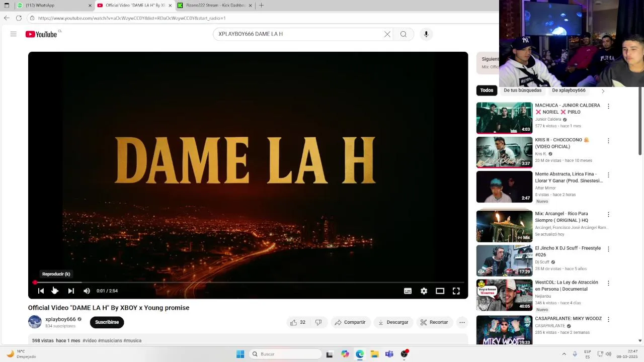Select the De tus búsquedas chip
The width and height of the screenshot is (644, 362).
click(522, 90)
